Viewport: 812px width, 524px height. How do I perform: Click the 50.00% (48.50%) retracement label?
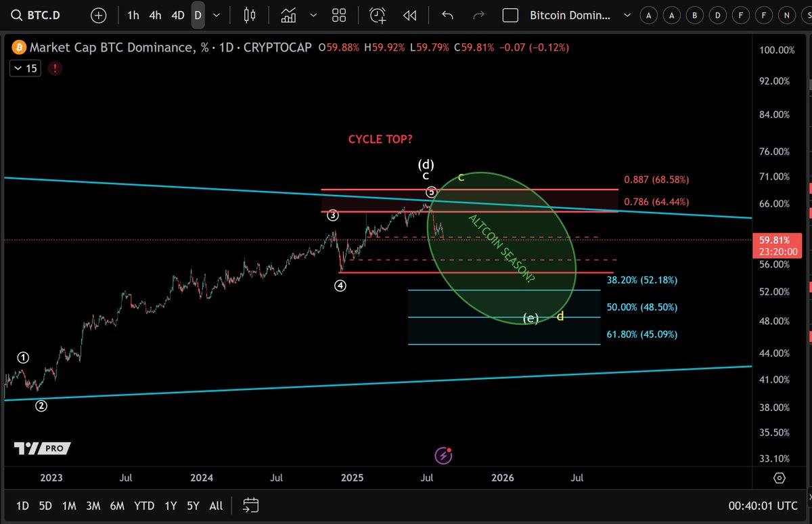642,307
